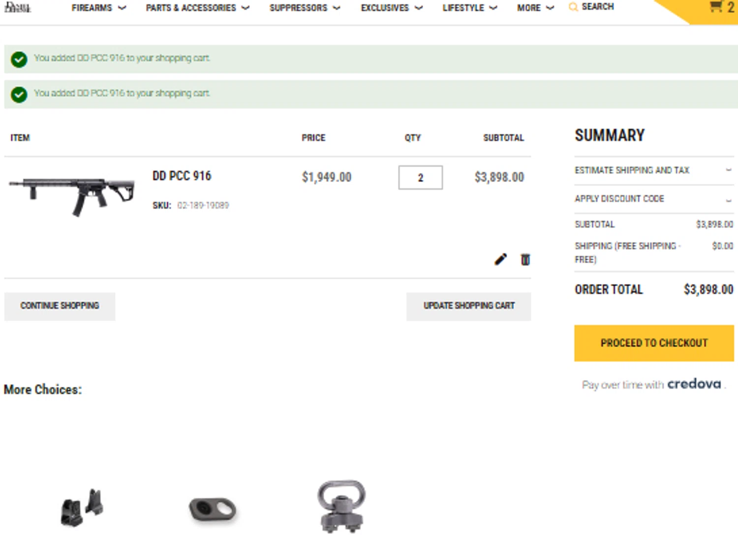Expand Apply Discount Code section

(x=653, y=199)
